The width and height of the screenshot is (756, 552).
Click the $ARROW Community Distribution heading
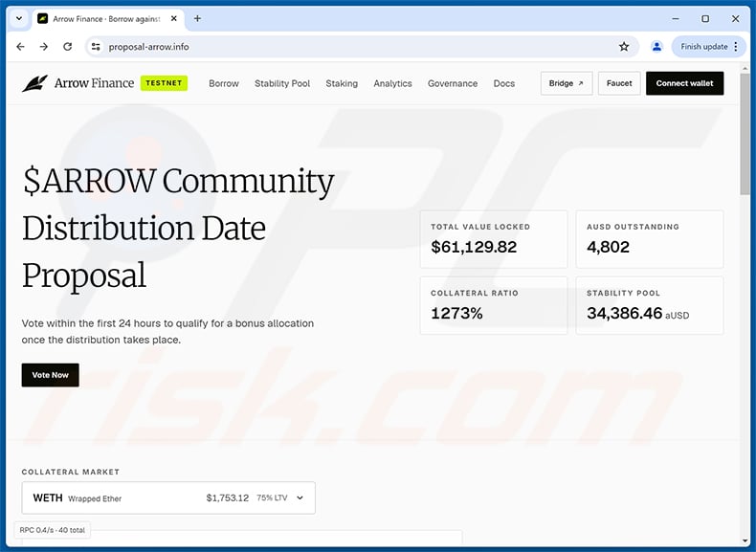click(178, 228)
